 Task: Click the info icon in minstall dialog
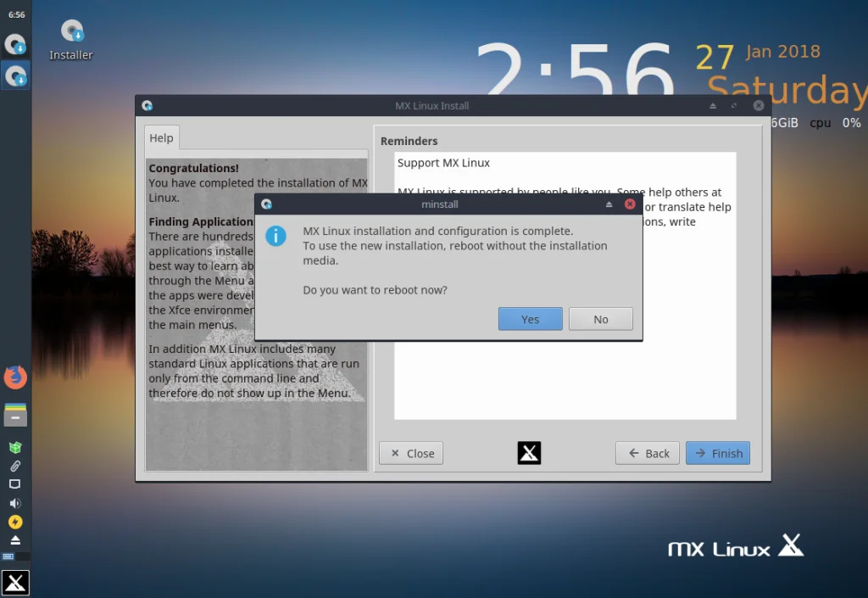tap(275, 236)
